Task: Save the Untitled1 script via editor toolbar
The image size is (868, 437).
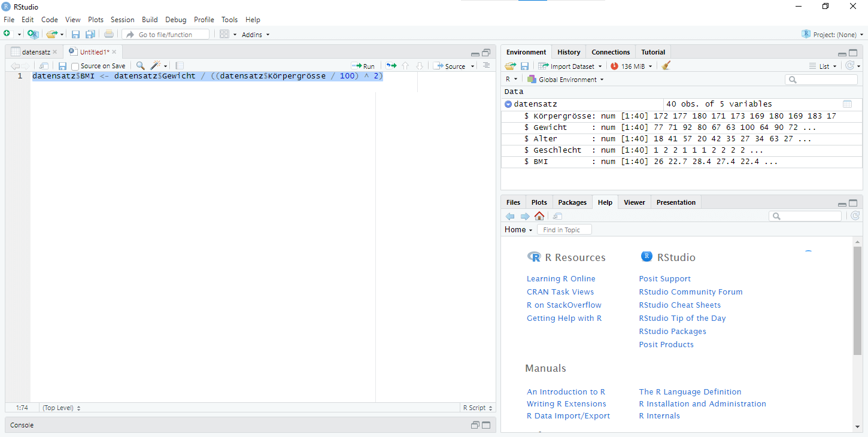Action: (x=62, y=66)
